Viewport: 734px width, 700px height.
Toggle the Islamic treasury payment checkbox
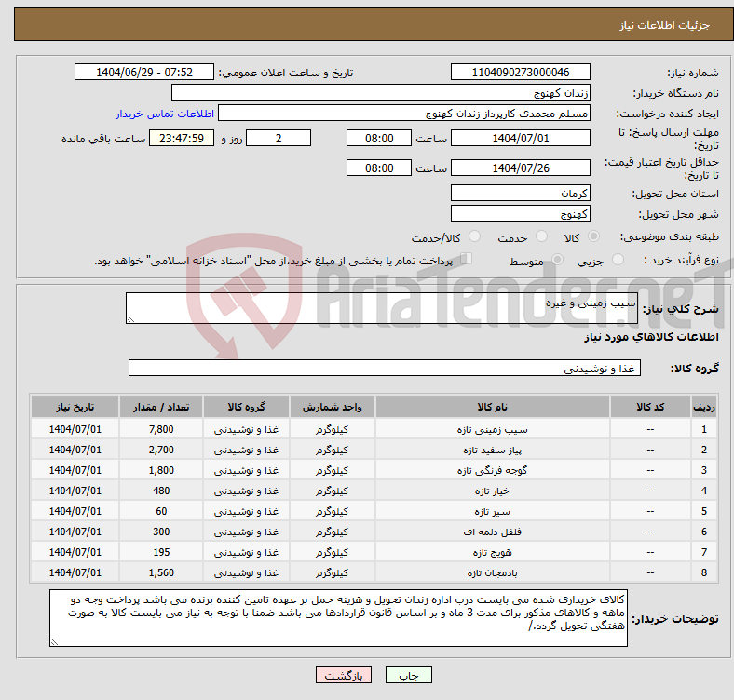[x=467, y=259]
